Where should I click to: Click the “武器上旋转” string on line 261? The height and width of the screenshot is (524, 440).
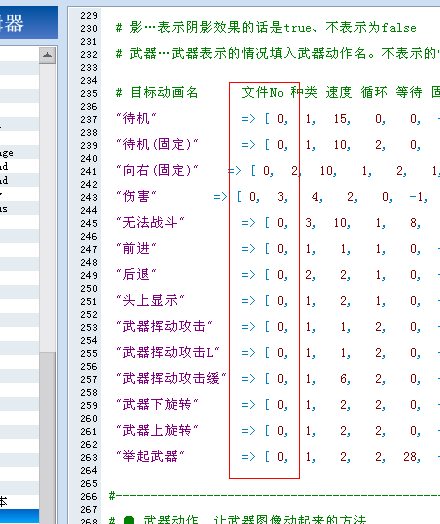(157, 431)
